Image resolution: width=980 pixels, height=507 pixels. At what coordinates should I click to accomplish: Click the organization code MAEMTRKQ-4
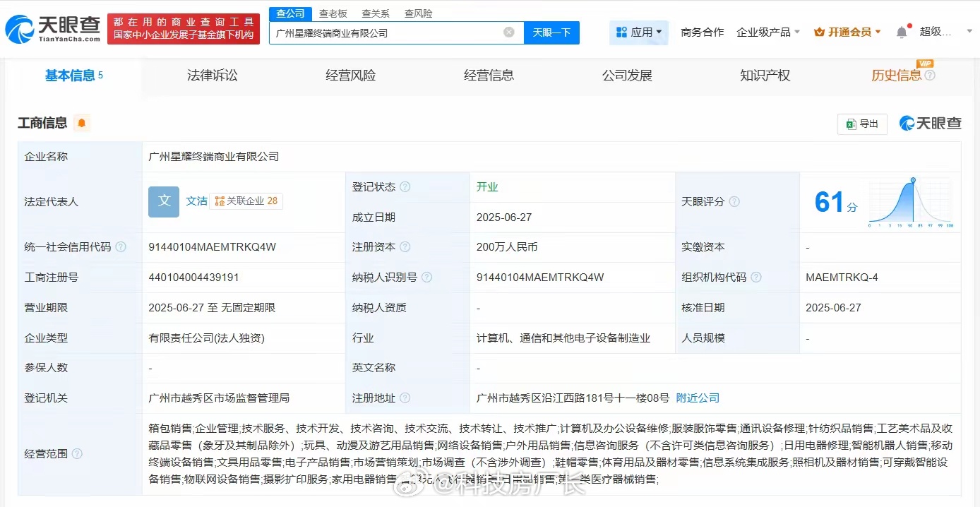tap(842, 278)
